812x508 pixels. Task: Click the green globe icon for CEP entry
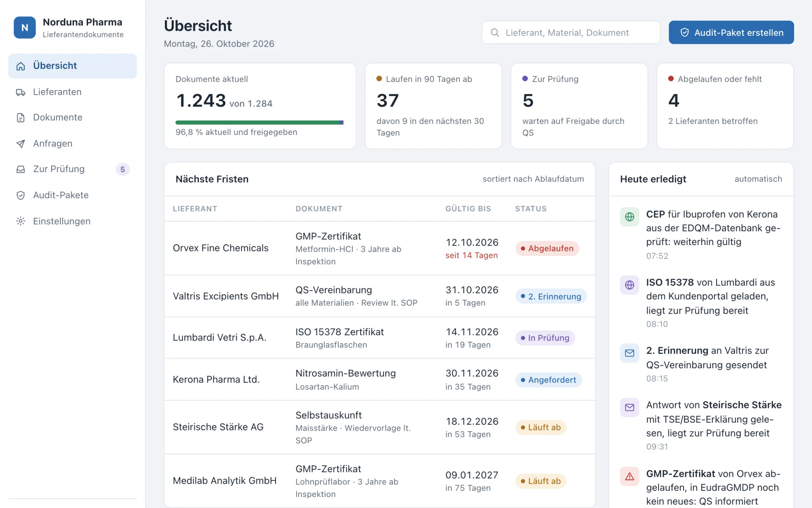tap(630, 217)
